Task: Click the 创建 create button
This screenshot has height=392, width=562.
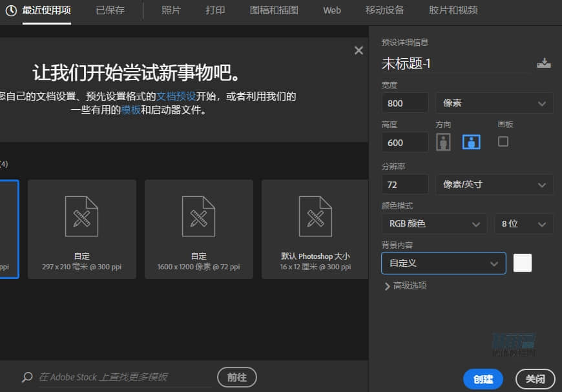Action: (483, 379)
